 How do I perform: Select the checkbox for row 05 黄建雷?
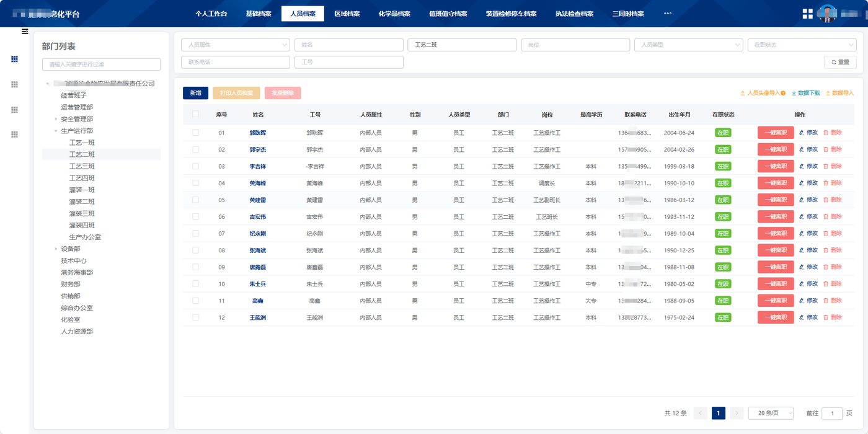(x=196, y=200)
